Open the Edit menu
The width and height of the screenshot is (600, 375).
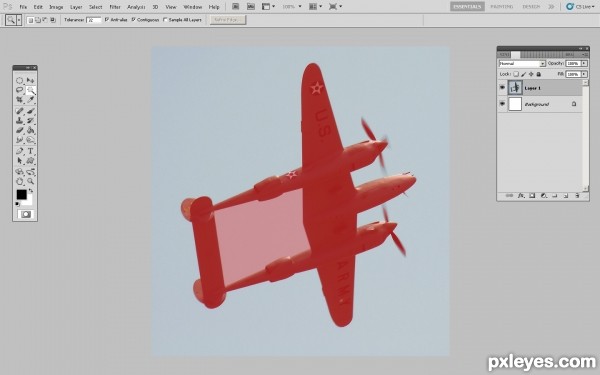point(38,7)
